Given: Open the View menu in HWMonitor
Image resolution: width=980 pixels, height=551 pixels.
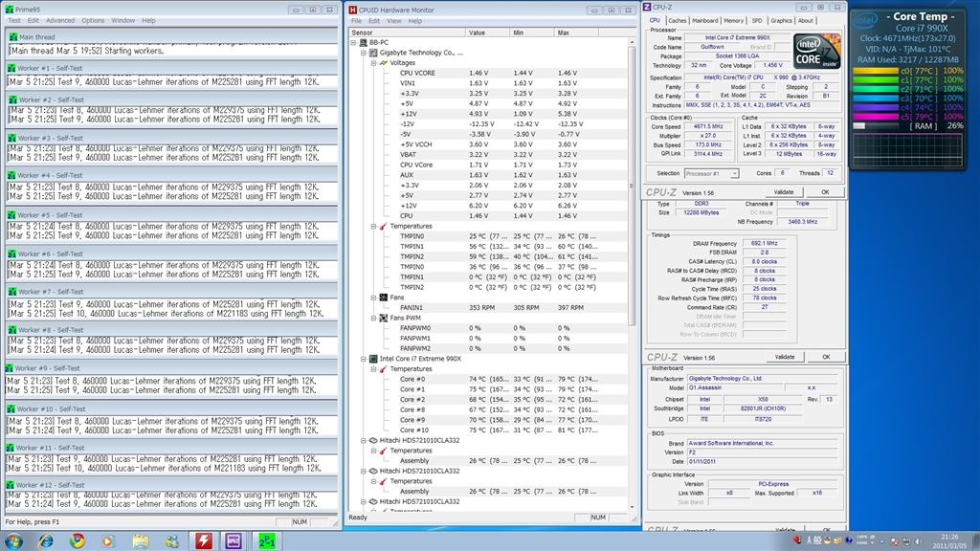Looking at the screenshot, I should 393,20.
